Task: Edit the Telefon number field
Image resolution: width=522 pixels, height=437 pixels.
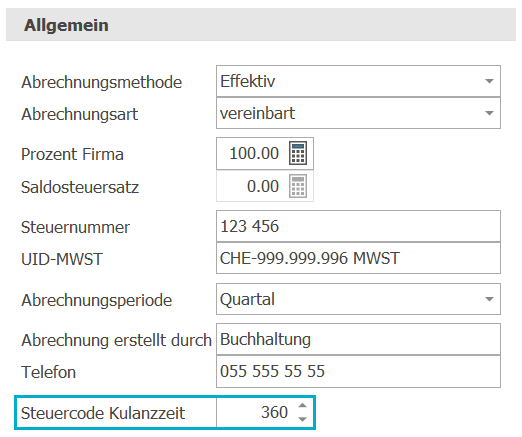Action: [358, 371]
